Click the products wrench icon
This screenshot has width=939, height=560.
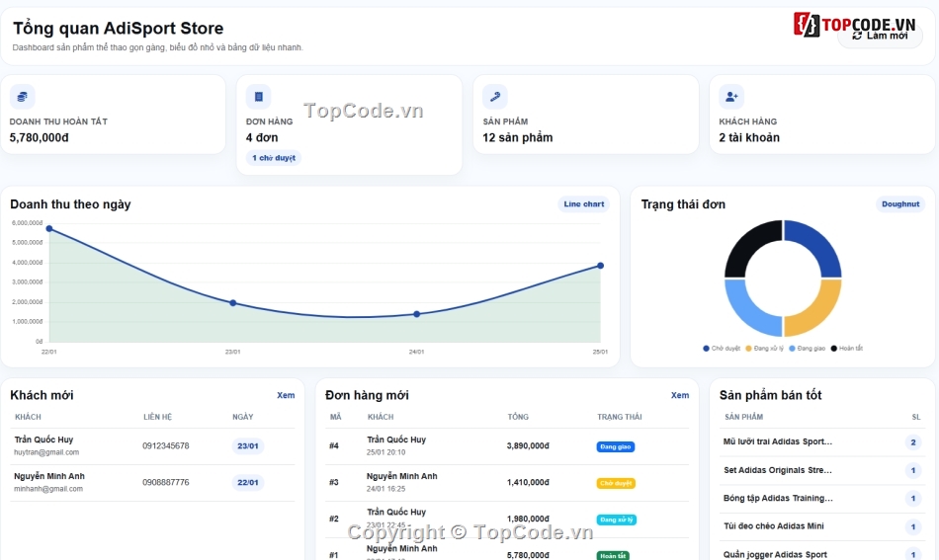click(x=495, y=97)
